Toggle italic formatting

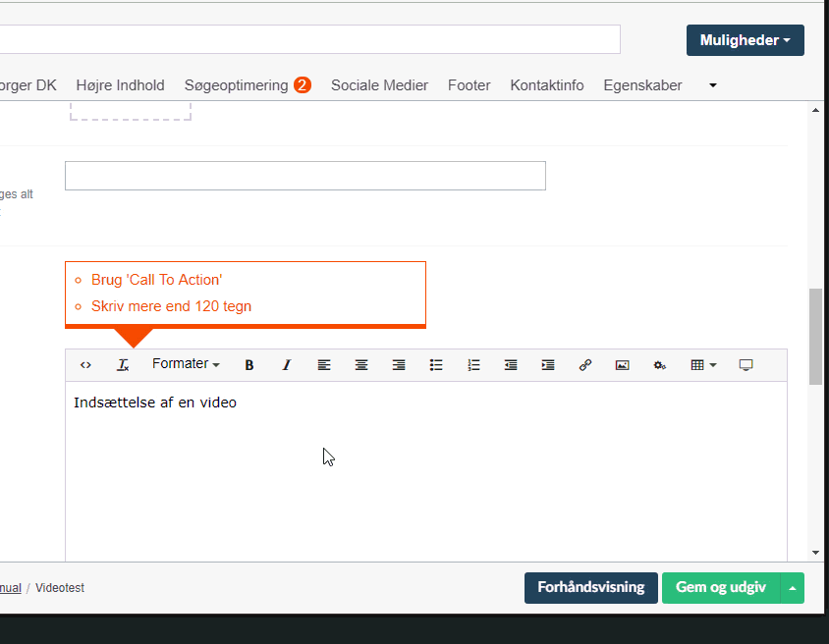[x=287, y=365]
